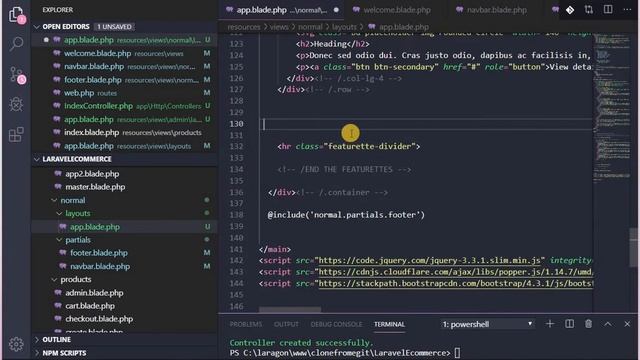Place cursor on line 138 @include footer
Image resolution: width=640 pixels, height=360 pixels.
click(346, 215)
